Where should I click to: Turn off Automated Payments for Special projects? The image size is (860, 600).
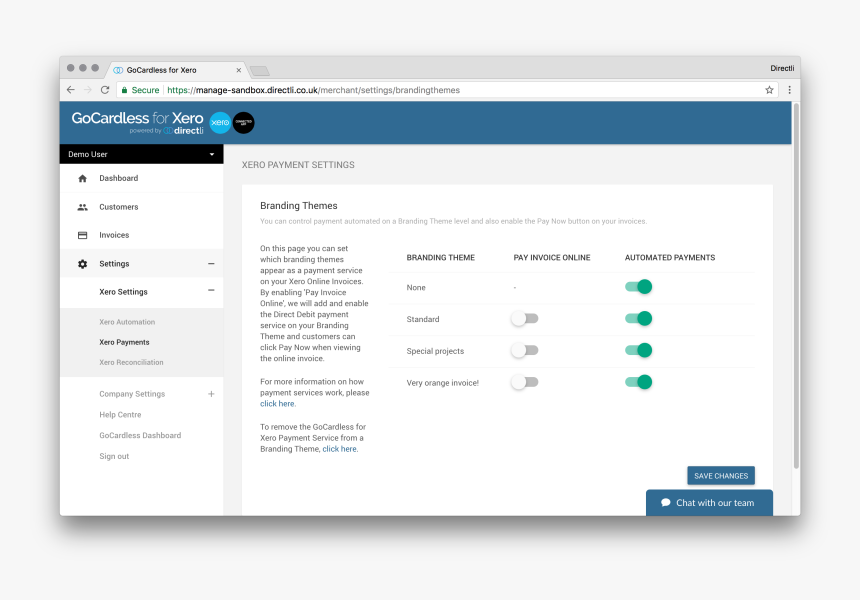(639, 351)
